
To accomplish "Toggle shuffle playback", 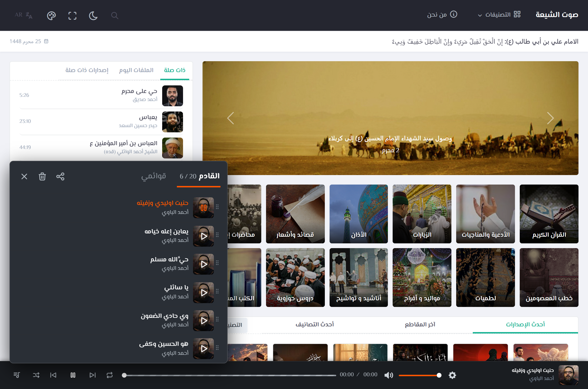I will coord(36,375).
